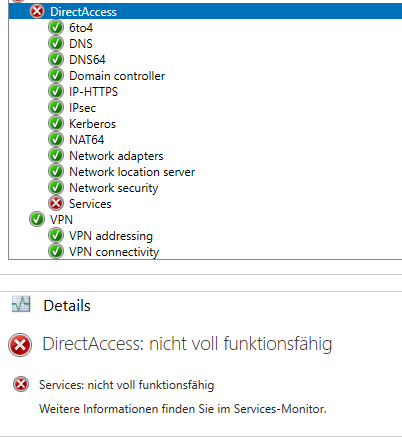Select the IP-HTTPS status item
Image resolution: width=402 pixels, height=437 pixels.
point(93,92)
